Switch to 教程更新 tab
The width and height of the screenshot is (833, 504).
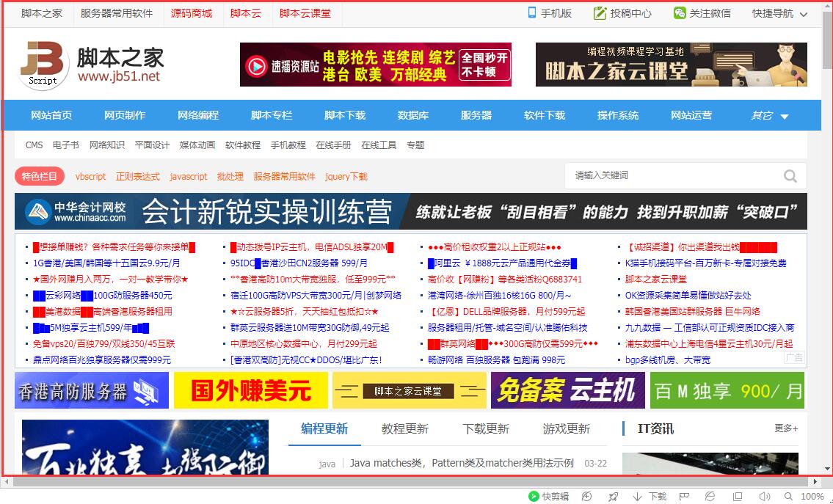click(x=405, y=428)
